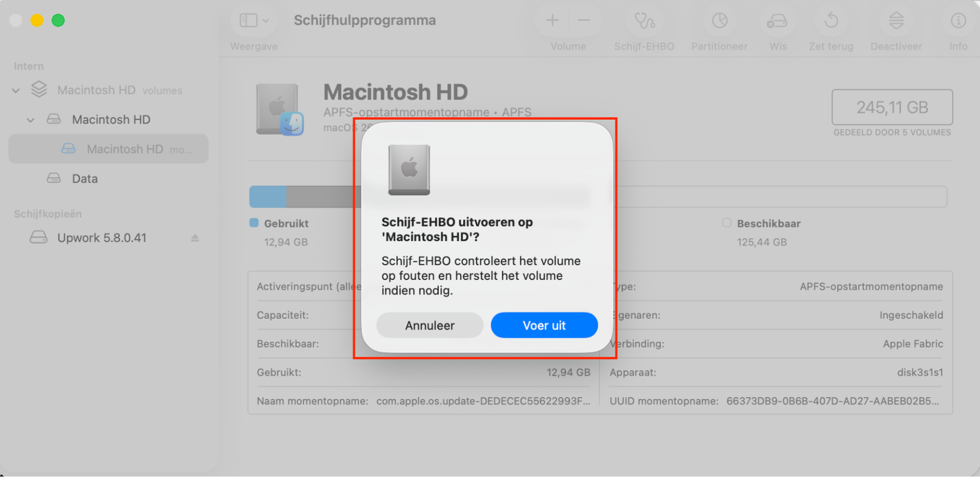Click the disk3s1s1 device value
Screen dimensions: 980x477
920,372
